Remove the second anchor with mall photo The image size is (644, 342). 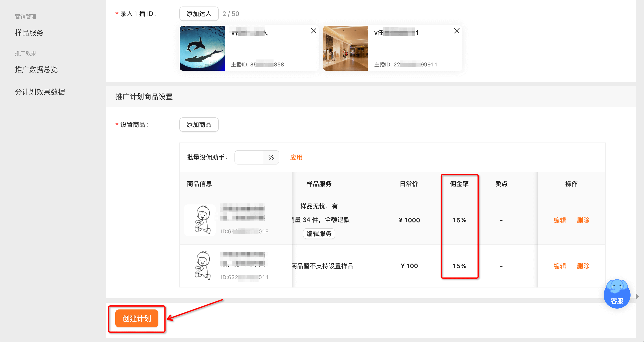(456, 31)
